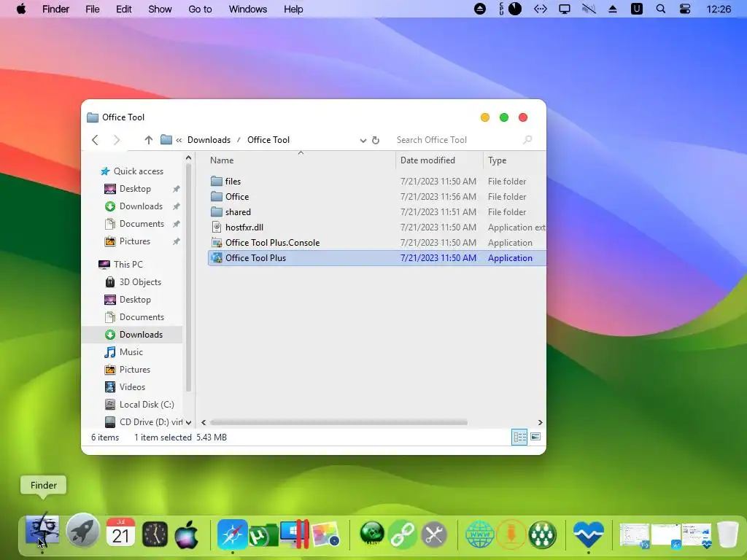Switch to details view layout icon
The image size is (747, 560).
(519, 437)
